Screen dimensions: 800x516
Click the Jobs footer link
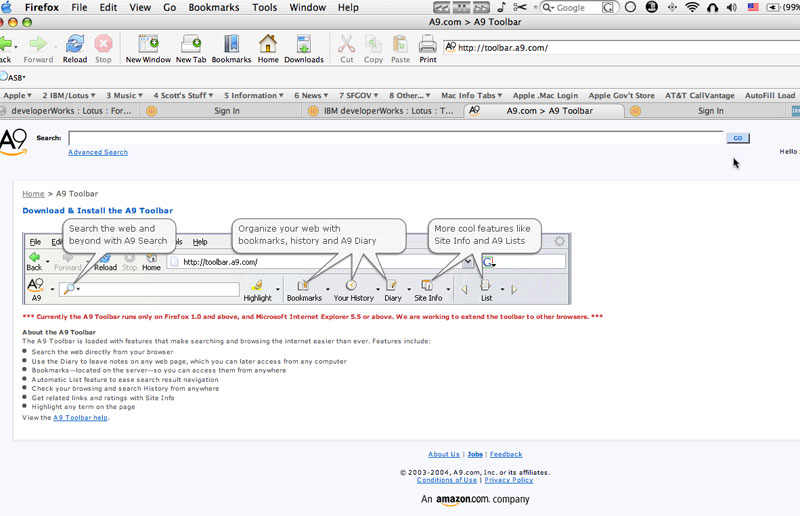click(475, 454)
